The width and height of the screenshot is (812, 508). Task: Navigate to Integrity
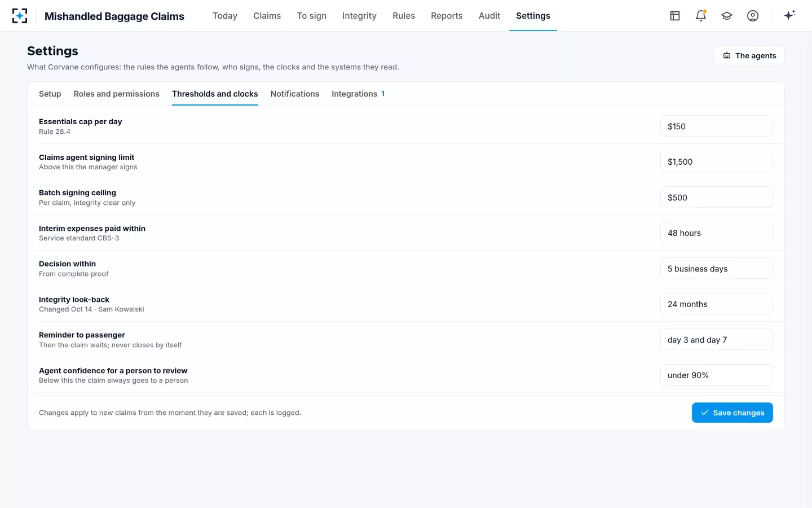click(359, 16)
